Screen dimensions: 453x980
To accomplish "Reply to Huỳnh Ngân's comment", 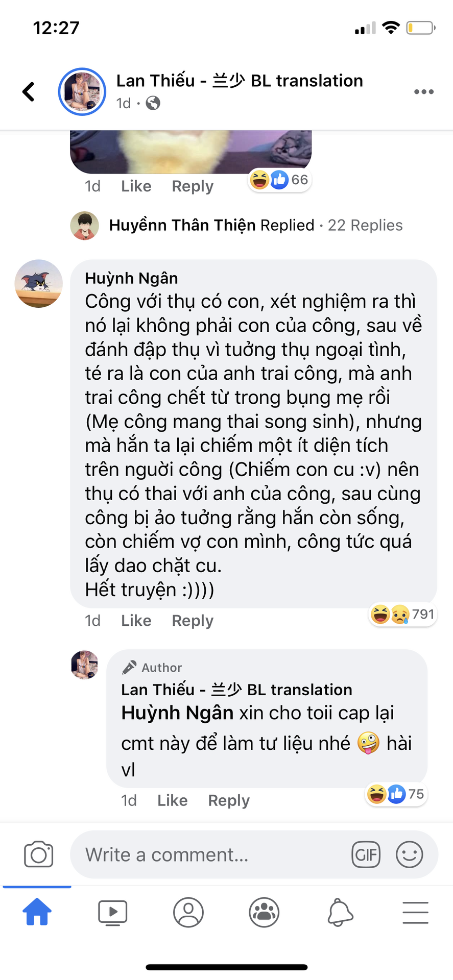I will click(x=193, y=621).
